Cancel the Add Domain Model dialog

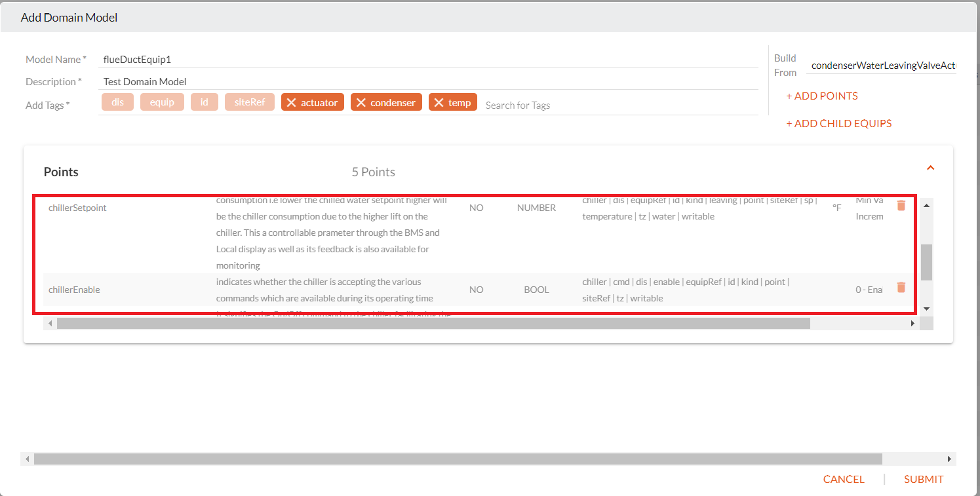coord(844,479)
